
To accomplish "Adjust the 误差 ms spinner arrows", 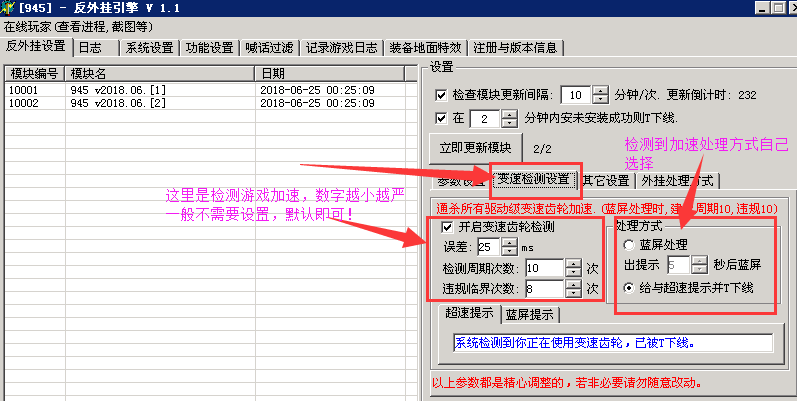I will coord(511,247).
